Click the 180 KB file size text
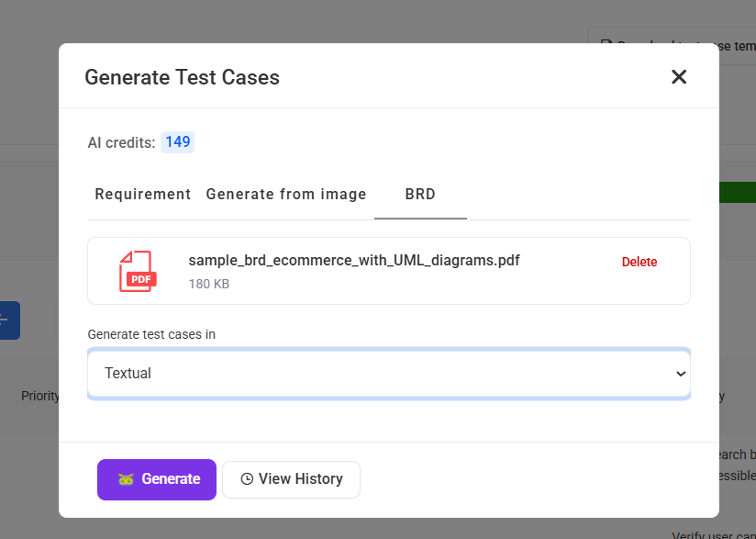This screenshot has height=539, width=756. point(208,284)
